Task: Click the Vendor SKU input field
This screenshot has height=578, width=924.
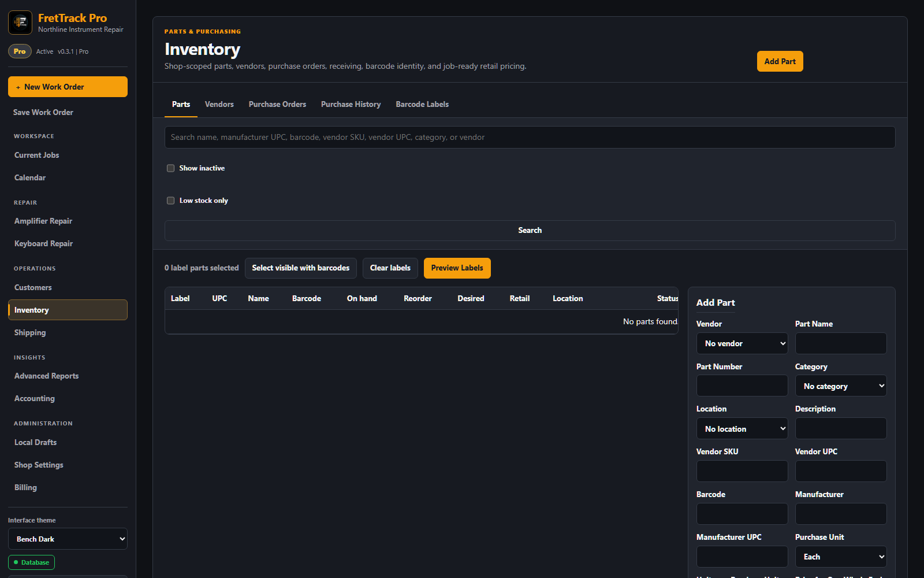Action: click(742, 471)
